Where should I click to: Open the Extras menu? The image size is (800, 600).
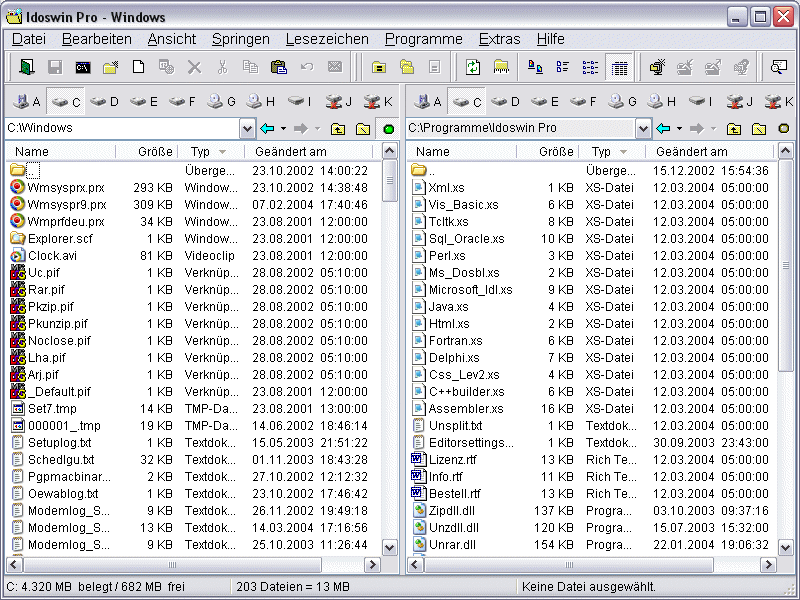499,39
